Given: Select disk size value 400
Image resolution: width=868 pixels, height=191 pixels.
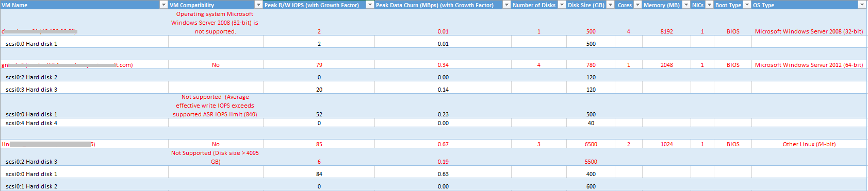Looking at the screenshot, I should pos(591,174).
